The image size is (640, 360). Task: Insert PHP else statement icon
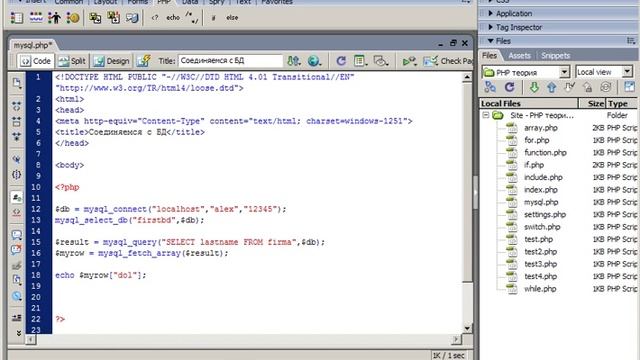pos(232,18)
